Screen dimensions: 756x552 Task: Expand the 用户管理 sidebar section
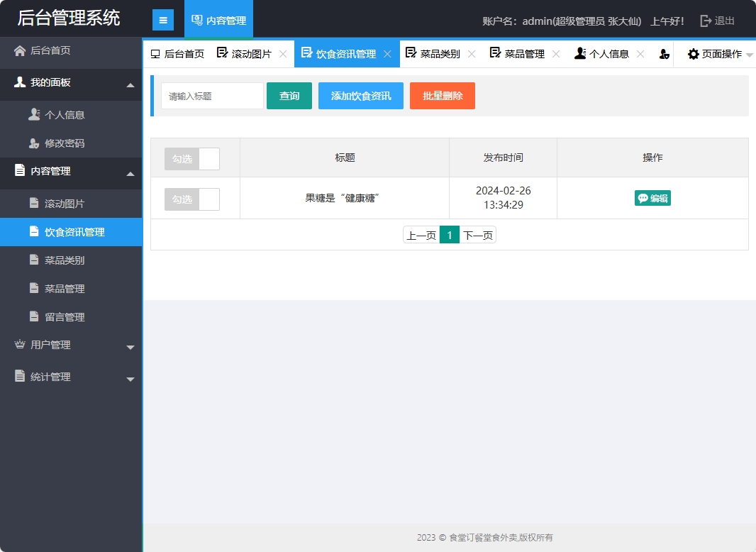coord(130,347)
